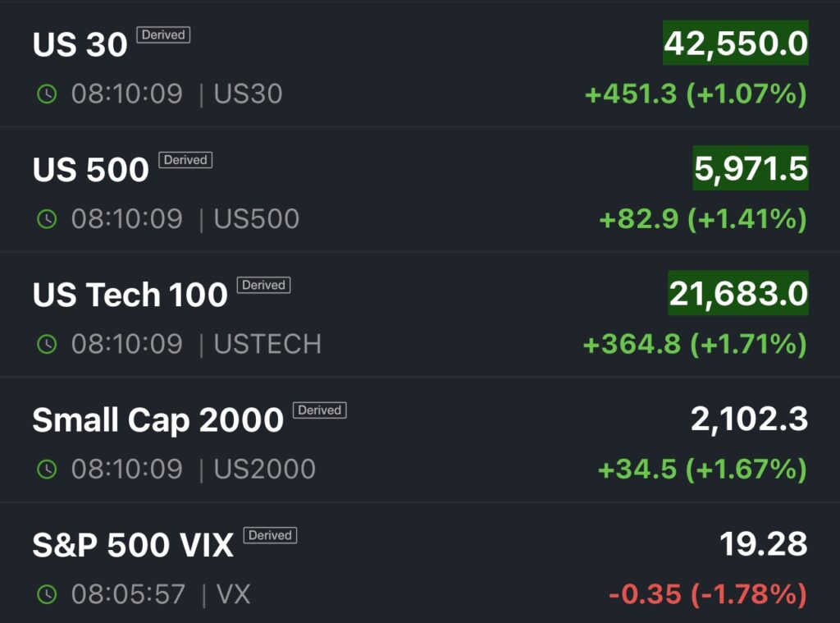Click the clock icon beside USTECH
The image size is (840, 623).
(x=47, y=344)
